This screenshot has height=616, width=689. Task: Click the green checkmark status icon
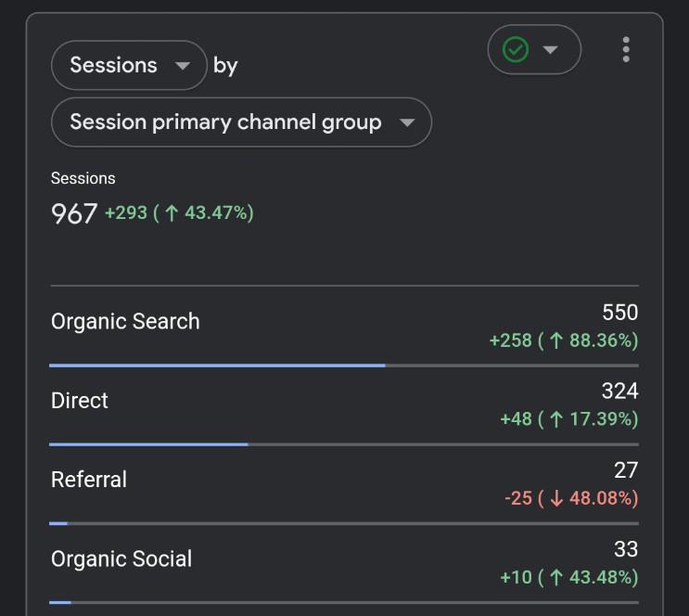(516, 49)
